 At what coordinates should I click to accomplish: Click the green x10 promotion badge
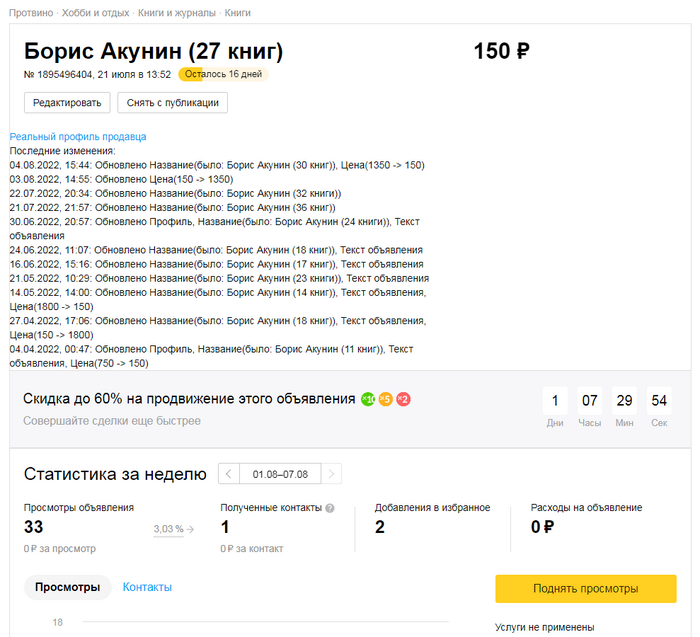[x=368, y=399]
